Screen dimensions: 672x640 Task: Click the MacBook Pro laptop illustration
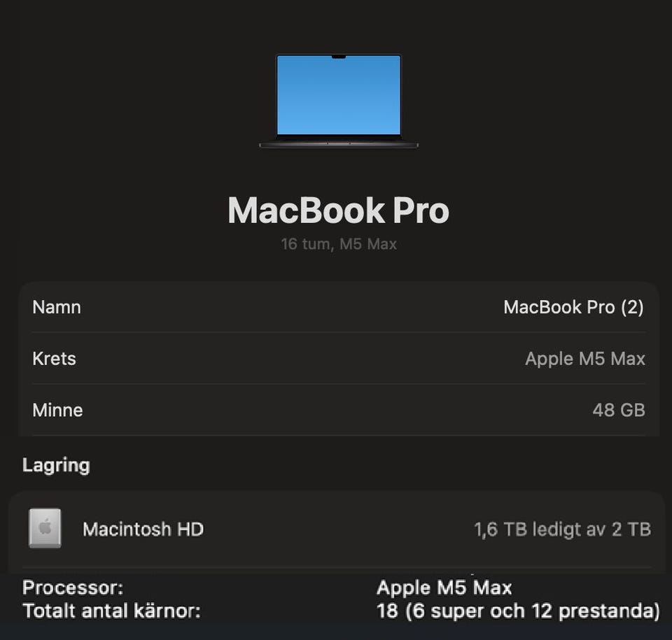pyautogui.click(x=339, y=101)
